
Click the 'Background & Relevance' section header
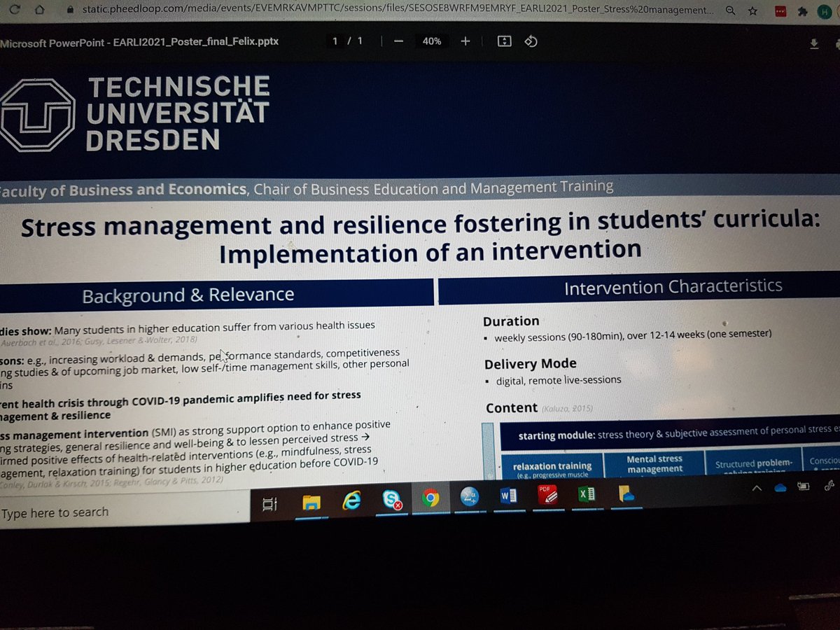[x=188, y=295]
